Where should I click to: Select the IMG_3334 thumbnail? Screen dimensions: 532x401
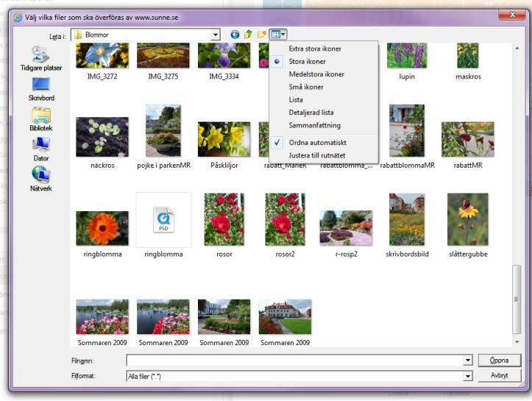(224, 55)
